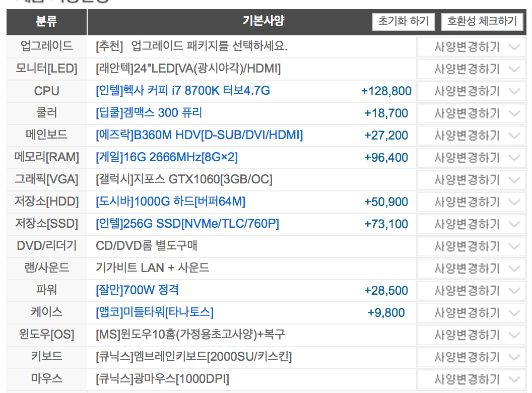532x393 pixels.
Task: Click the 케이스 category cell
Action: pos(47,312)
